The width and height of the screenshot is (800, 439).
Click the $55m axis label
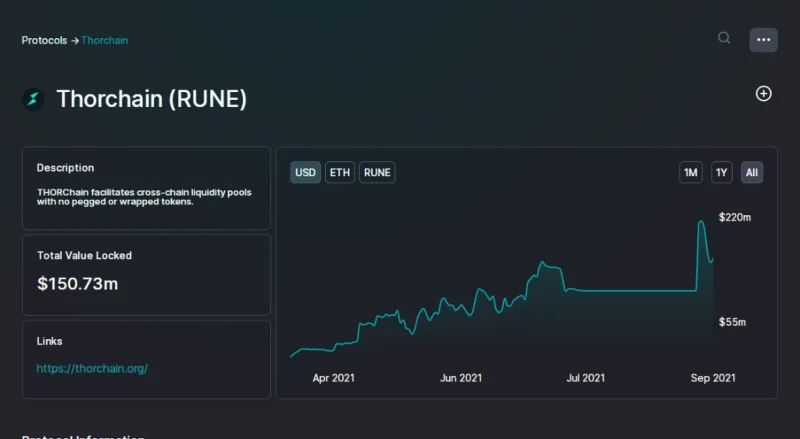click(732, 322)
